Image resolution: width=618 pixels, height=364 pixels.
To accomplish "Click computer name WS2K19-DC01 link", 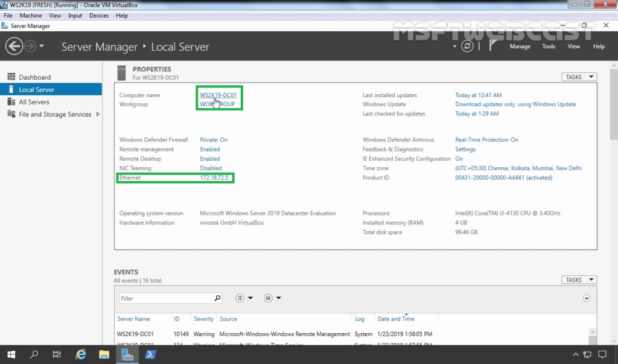I will 218,95.
